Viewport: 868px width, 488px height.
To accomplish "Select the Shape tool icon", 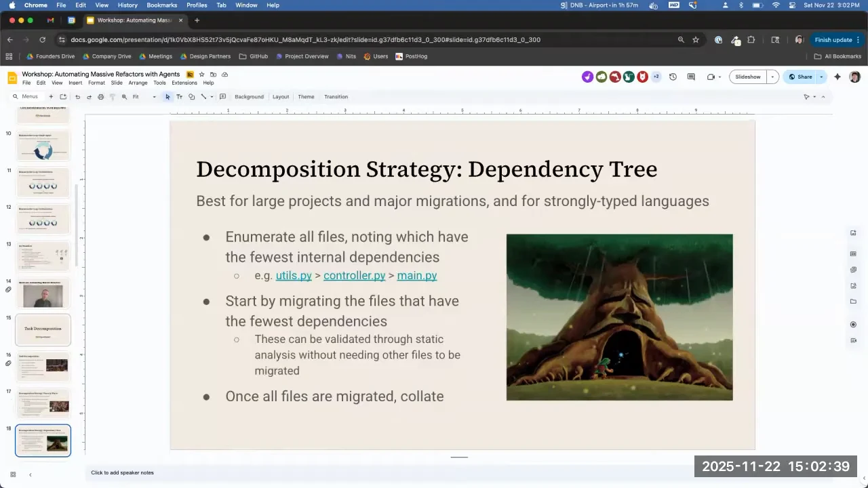I will point(191,97).
